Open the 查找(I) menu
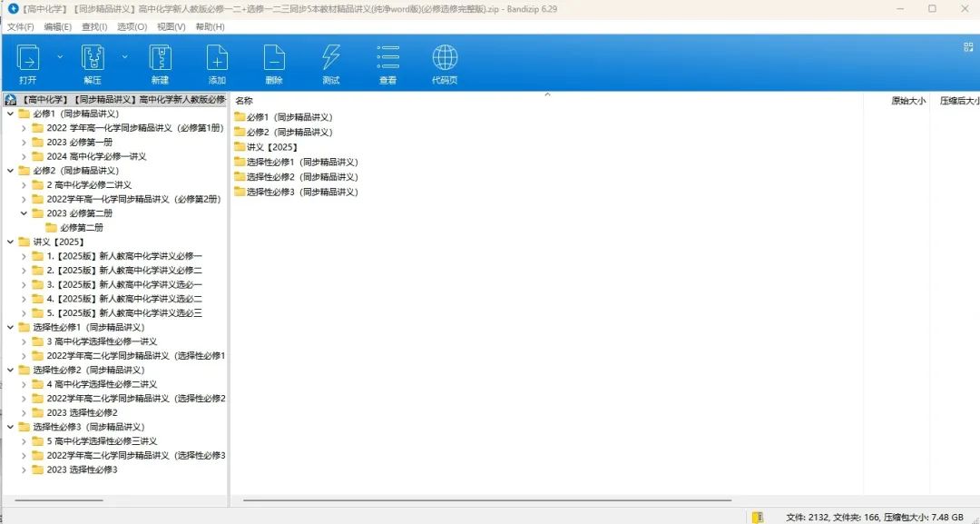The height and width of the screenshot is (524, 980). 94,27
